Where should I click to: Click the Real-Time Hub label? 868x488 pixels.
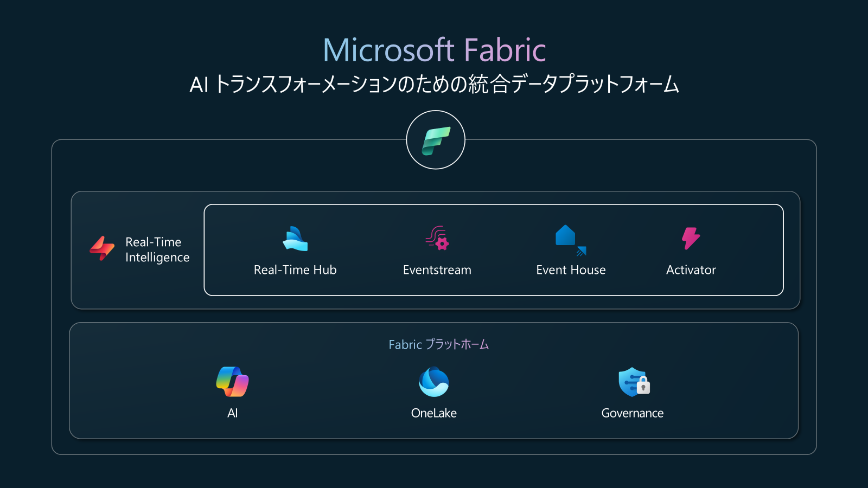[x=295, y=270]
